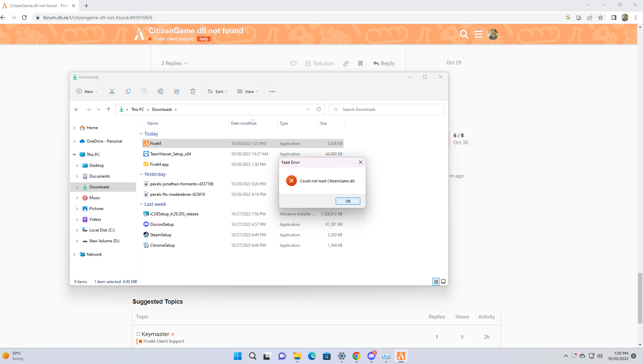Open taskbar Settings gear app
The image size is (643, 364).
pyautogui.click(x=342, y=356)
